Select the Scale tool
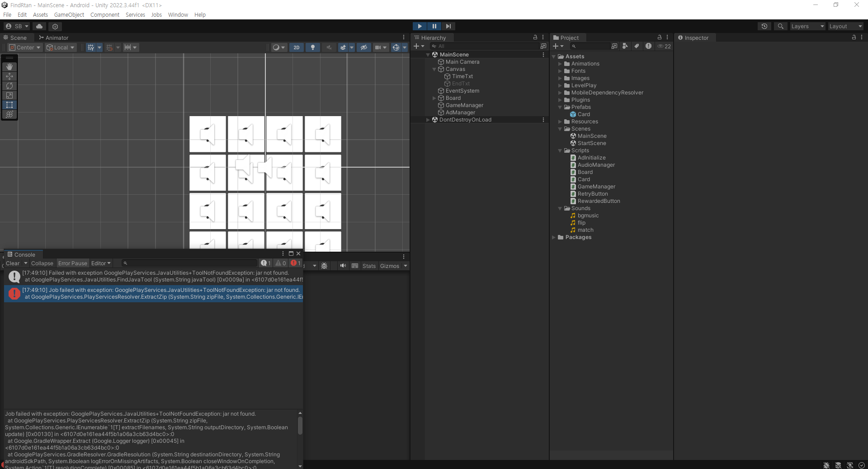 click(x=9, y=95)
